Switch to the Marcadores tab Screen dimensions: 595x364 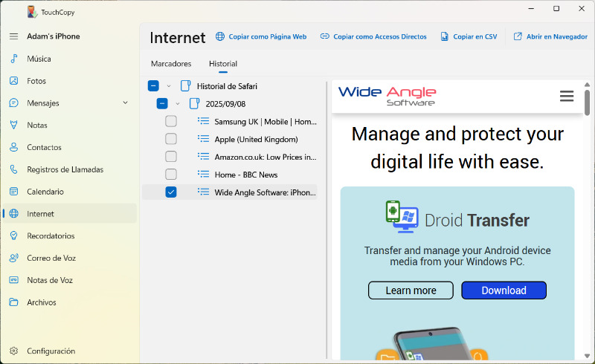(171, 64)
